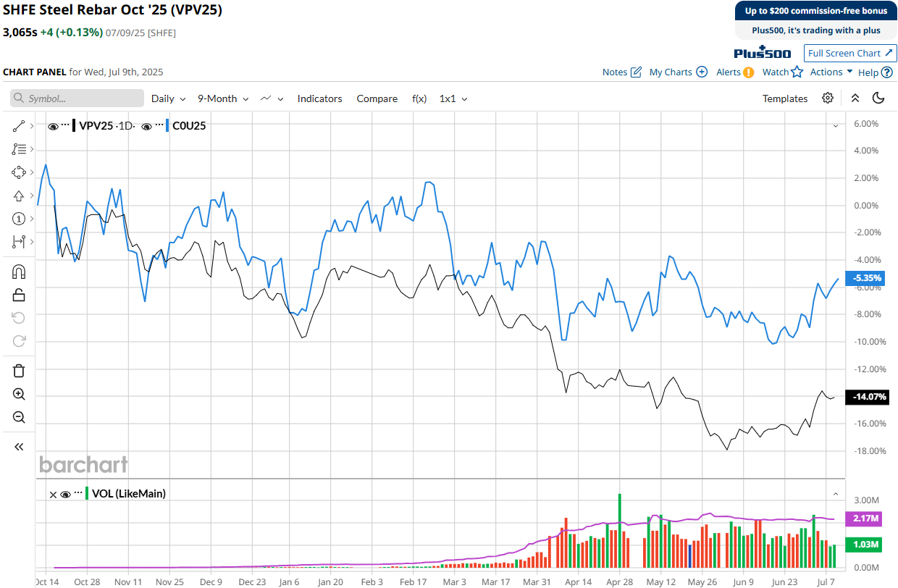Zoom out with the magnifier minus

click(x=19, y=417)
